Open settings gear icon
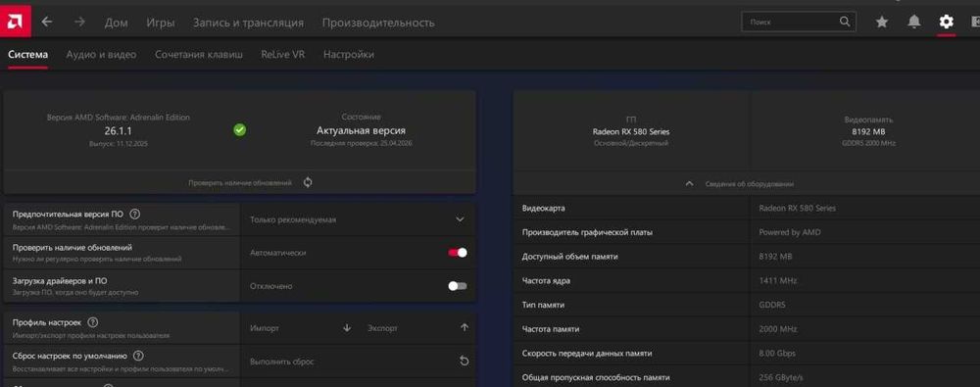 pos(947,22)
